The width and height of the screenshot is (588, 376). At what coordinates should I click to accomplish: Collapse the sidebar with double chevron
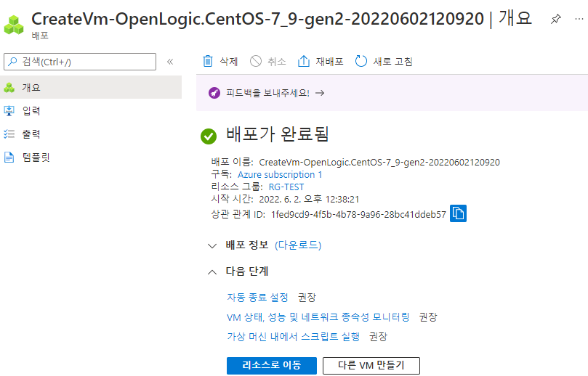170,62
